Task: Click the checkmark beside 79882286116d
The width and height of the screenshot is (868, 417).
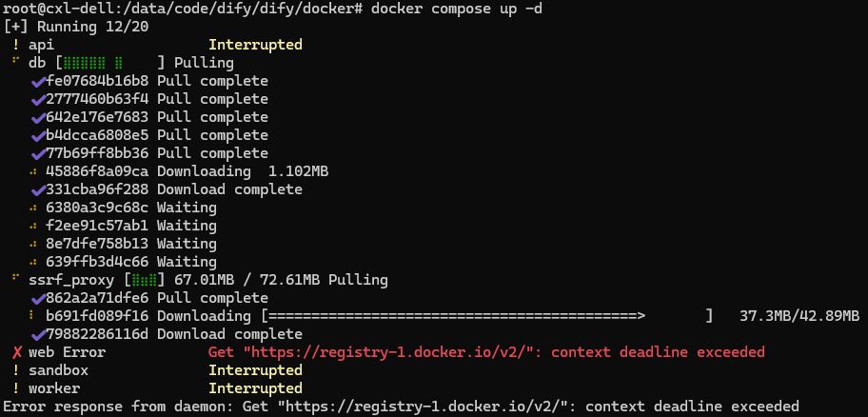Action: tap(38, 335)
